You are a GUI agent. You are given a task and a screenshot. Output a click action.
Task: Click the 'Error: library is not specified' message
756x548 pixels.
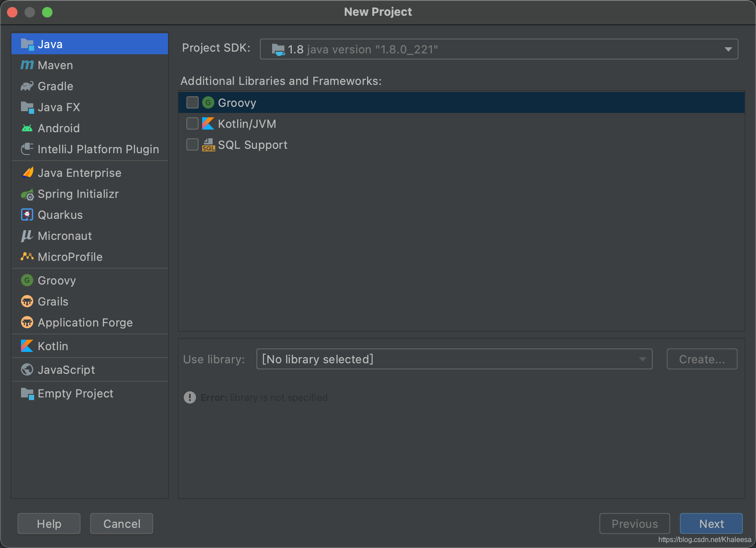tap(264, 397)
